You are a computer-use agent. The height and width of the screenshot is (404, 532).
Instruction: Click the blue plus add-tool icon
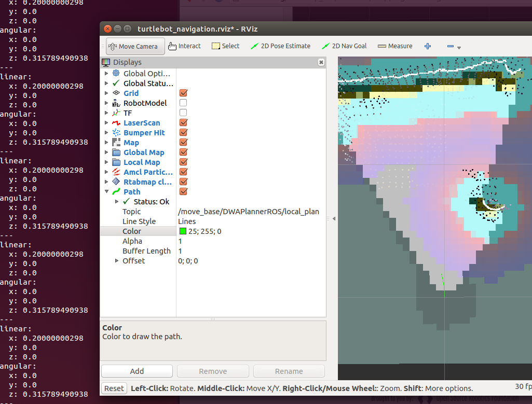428,46
